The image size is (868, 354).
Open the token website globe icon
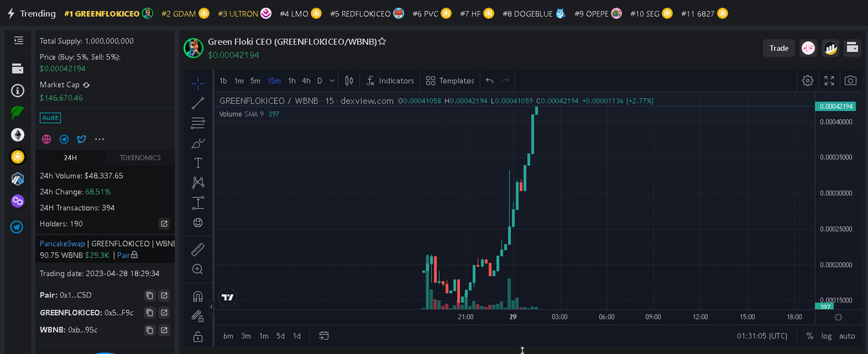pos(46,139)
